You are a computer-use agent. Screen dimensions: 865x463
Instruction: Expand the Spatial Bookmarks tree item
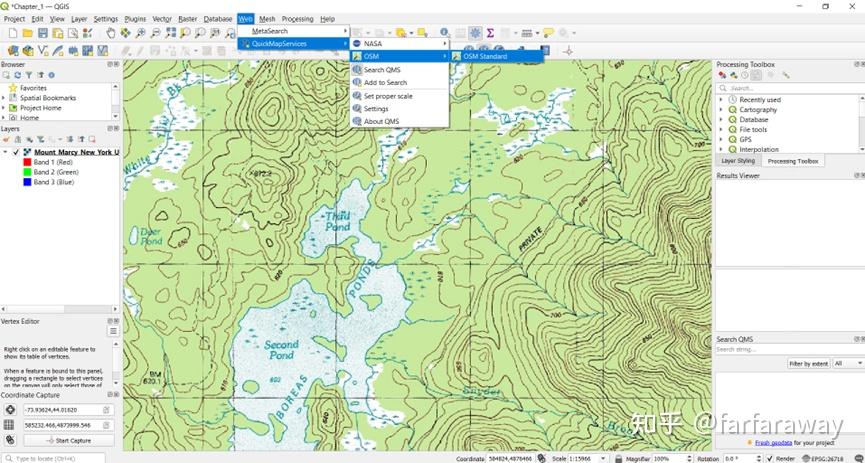pyautogui.click(x=4, y=98)
